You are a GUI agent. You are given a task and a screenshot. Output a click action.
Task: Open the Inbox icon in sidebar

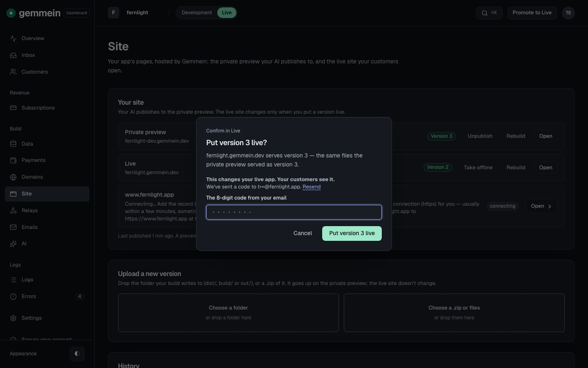[13, 55]
